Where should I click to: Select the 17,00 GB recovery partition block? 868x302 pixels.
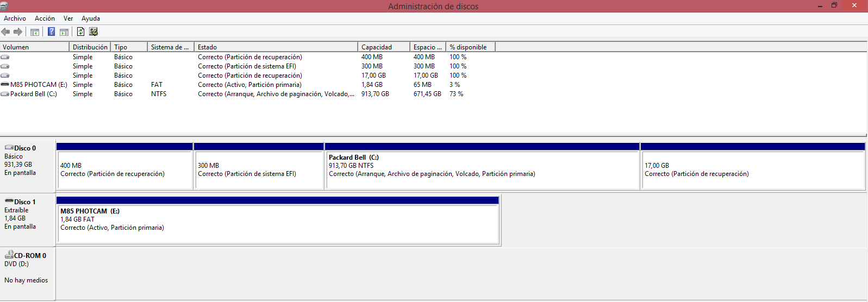point(753,166)
